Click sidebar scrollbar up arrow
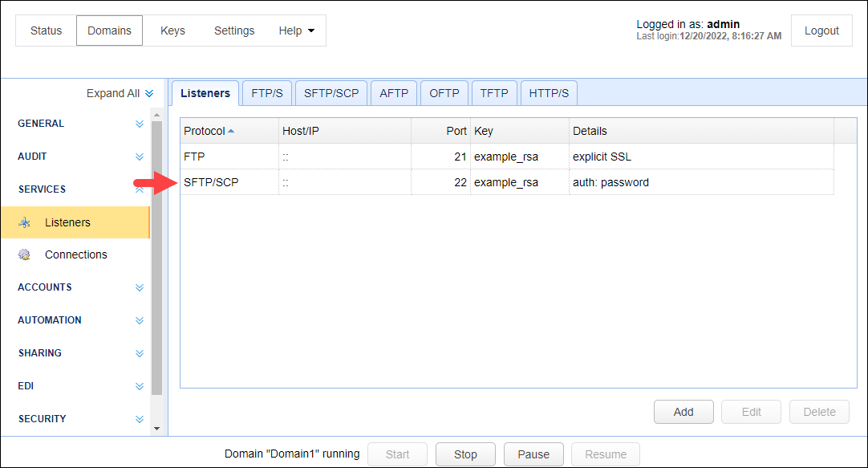Viewport: 868px width, 468px height. (156, 116)
